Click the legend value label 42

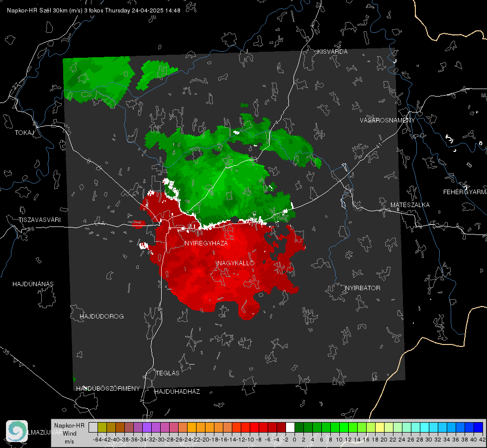point(482,440)
